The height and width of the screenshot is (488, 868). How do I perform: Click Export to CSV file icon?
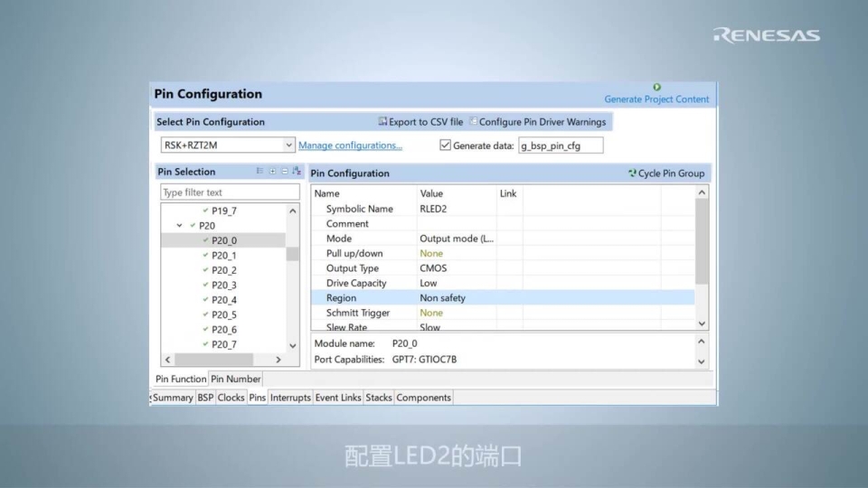382,121
